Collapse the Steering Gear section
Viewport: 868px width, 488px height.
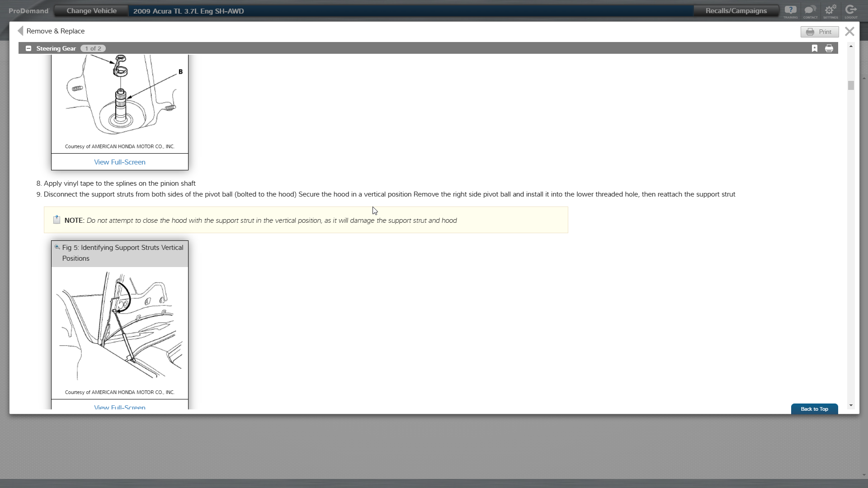click(28, 48)
